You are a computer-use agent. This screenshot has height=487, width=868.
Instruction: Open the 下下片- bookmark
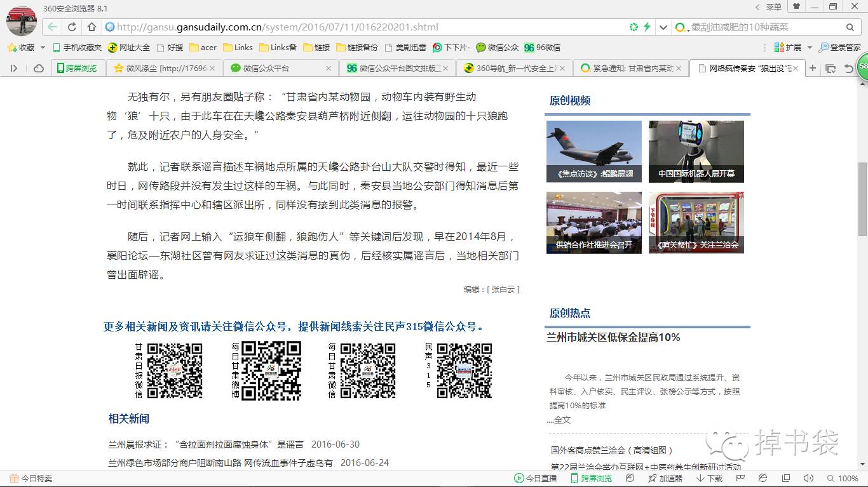451,48
